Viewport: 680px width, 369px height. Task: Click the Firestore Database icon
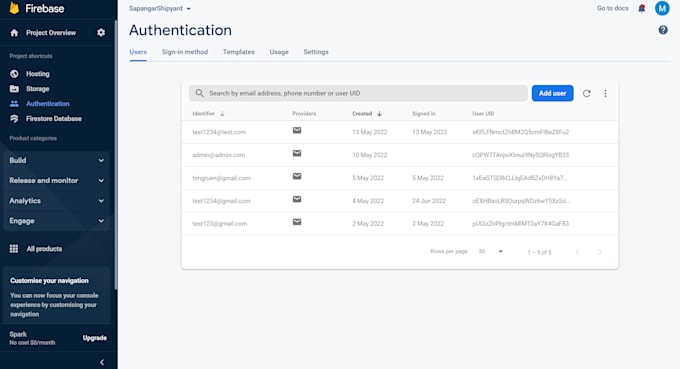pyautogui.click(x=14, y=118)
